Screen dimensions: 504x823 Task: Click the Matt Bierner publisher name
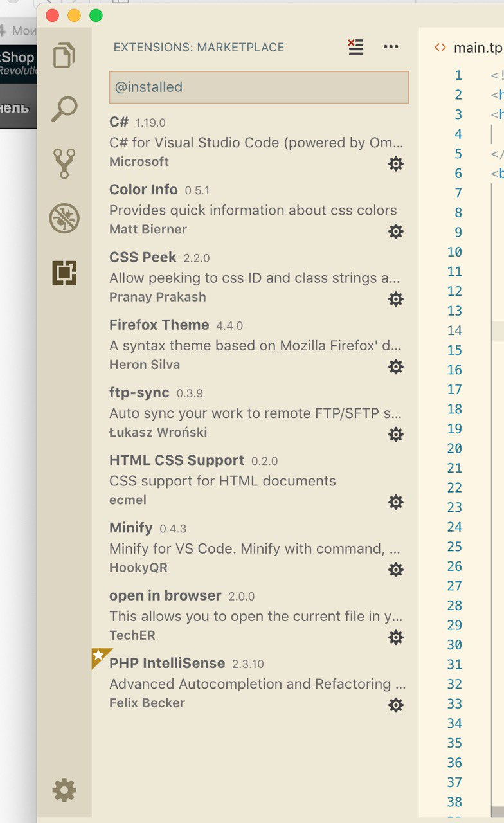(x=148, y=229)
